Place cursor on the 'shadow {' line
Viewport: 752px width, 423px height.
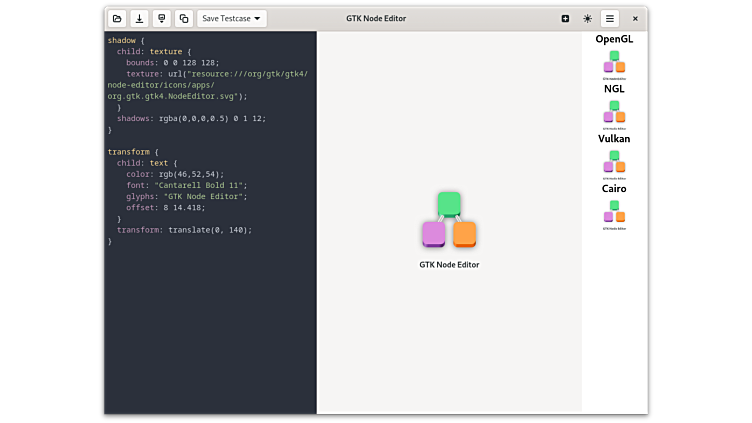[x=127, y=40]
